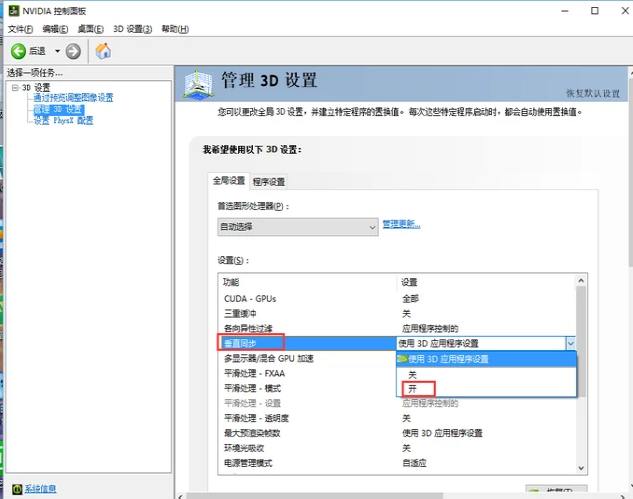Open the 3D 设置 menu

[x=132, y=29]
